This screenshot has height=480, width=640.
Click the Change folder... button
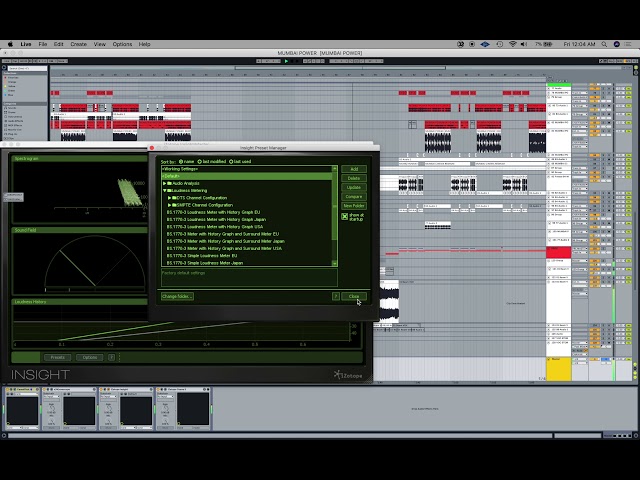177,296
